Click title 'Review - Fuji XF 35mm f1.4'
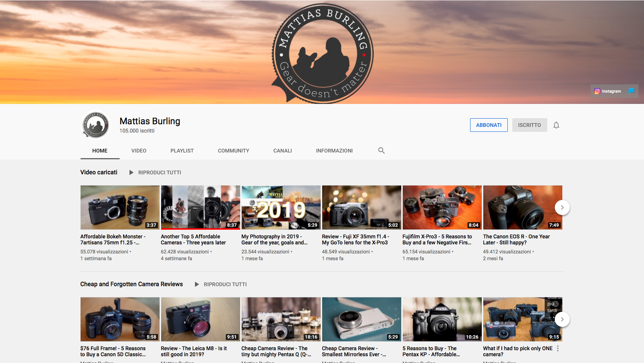This screenshot has width=644, height=363. point(356,239)
